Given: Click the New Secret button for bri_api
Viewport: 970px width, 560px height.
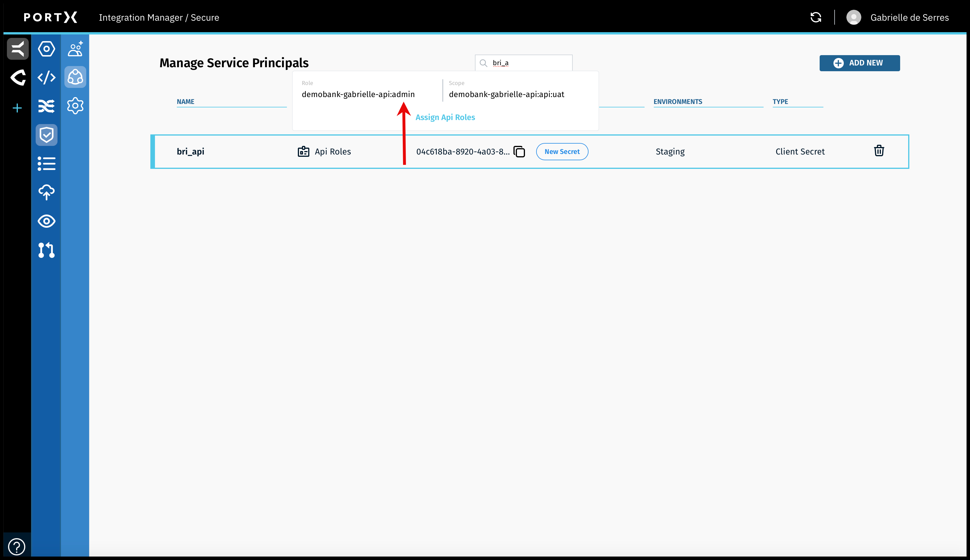Looking at the screenshot, I should [562, 152].
